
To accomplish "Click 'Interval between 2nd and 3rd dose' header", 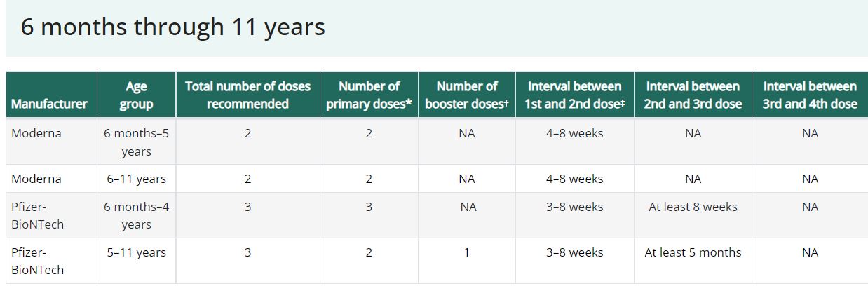I will coord(693,95).
